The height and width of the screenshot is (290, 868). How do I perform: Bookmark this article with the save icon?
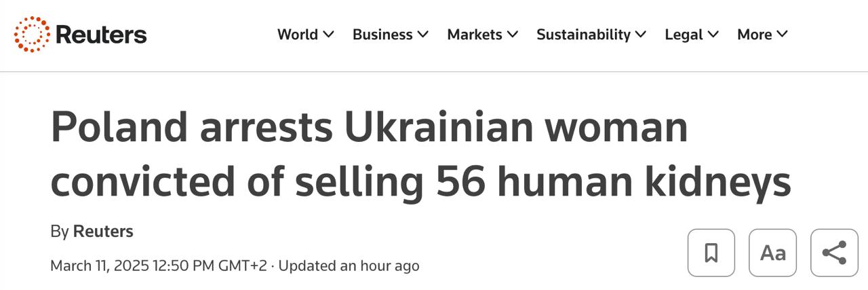[x=711, y=253]
